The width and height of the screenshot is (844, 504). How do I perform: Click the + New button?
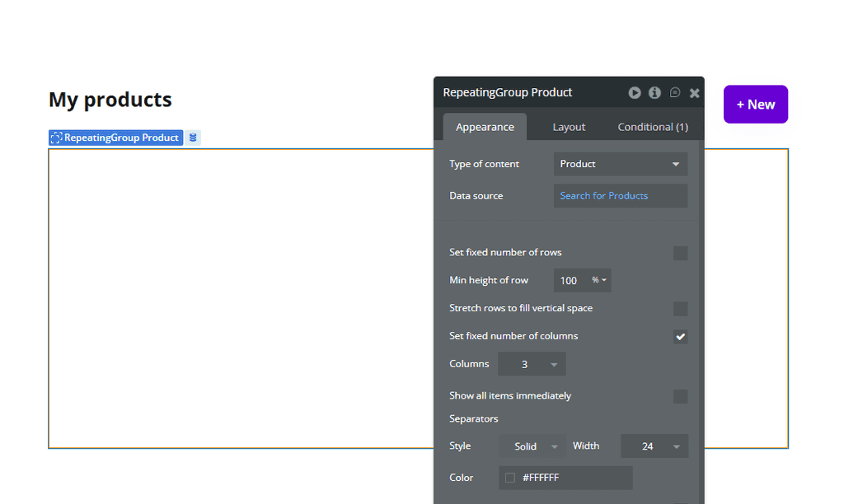coord(756,105)
